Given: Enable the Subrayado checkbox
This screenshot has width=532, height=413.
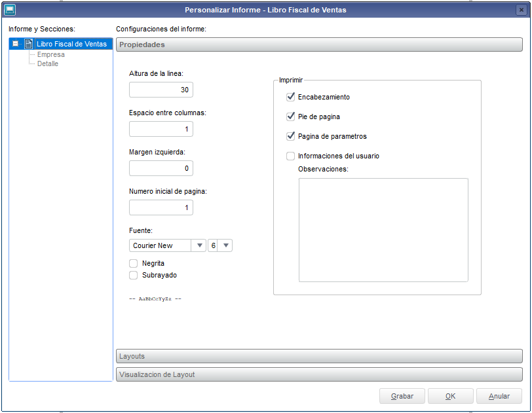Looking at the screenshot, I should point(134,275).
